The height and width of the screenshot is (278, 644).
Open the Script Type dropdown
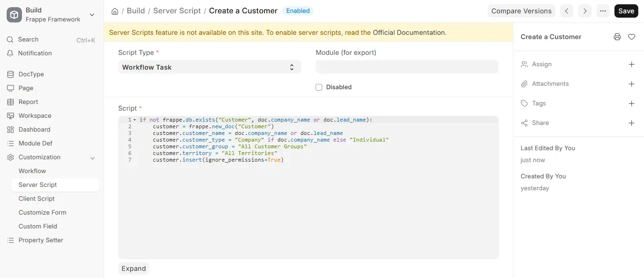[209, 67]
